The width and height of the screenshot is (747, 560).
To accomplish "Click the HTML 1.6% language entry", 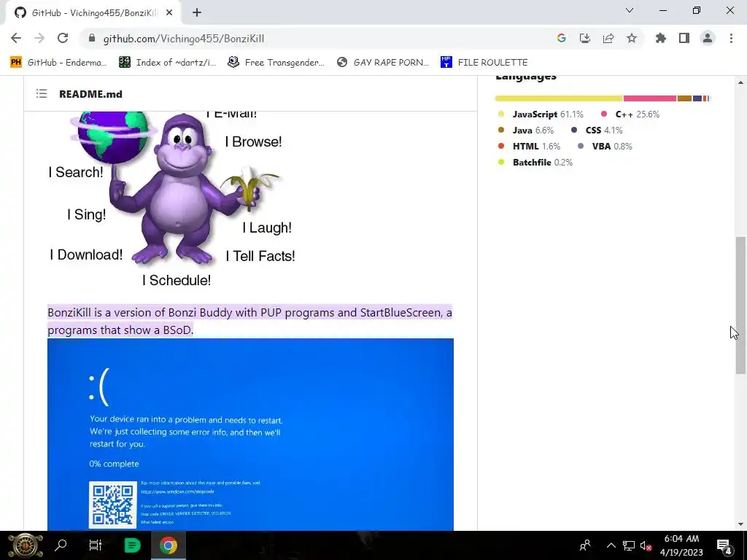I will click(x=529, y=146).
